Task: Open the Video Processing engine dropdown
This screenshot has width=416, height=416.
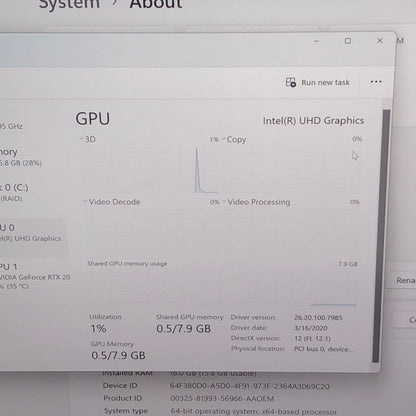Action: pyautogui.click(x=224, y=201)
